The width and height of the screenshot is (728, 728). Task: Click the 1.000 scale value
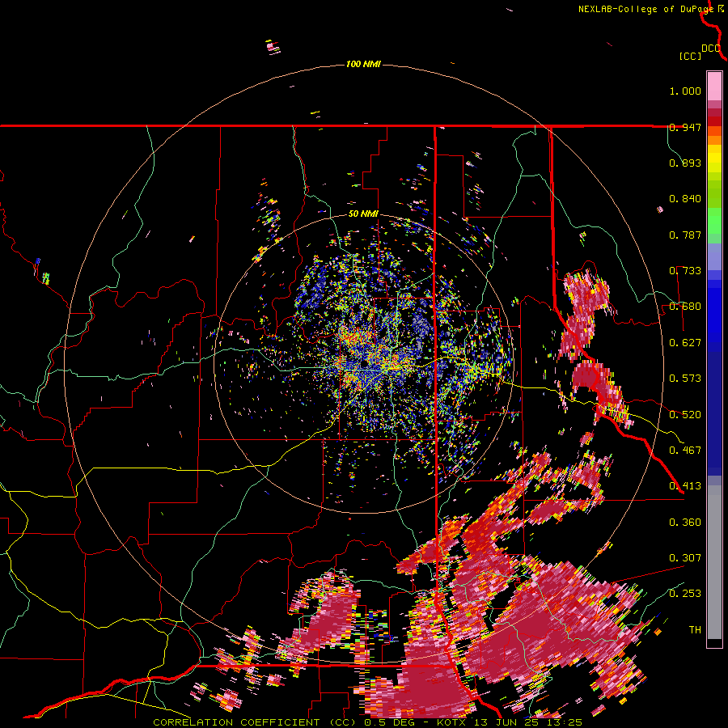685,91
